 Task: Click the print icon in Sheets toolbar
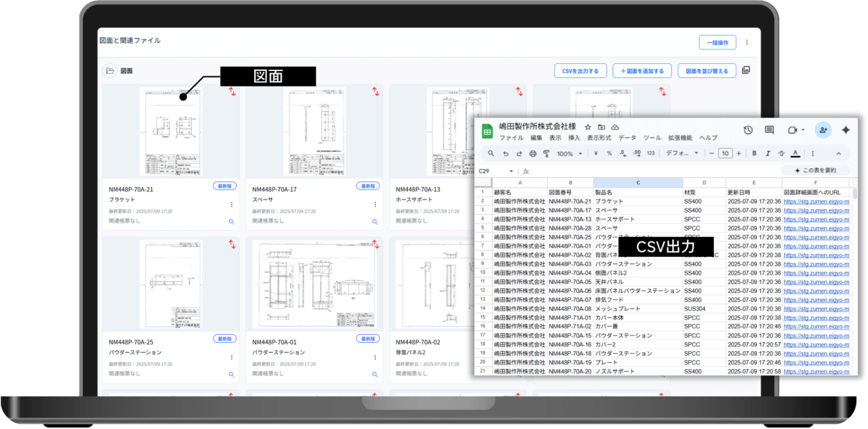pyautogui.click(x=533, y=154)
